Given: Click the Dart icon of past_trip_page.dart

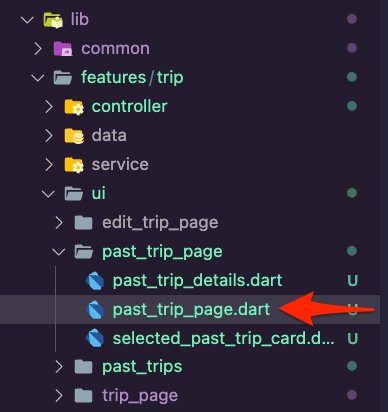Looking at the screenshot, I should click(x=95, y=310).
